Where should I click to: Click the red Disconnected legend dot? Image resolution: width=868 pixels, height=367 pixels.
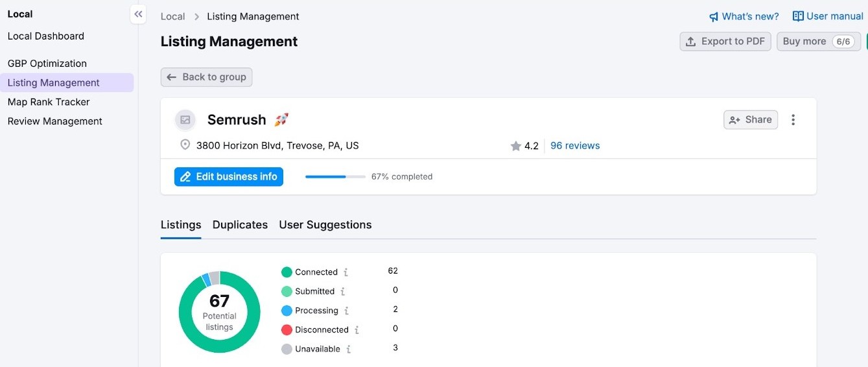tap(287, 330)
